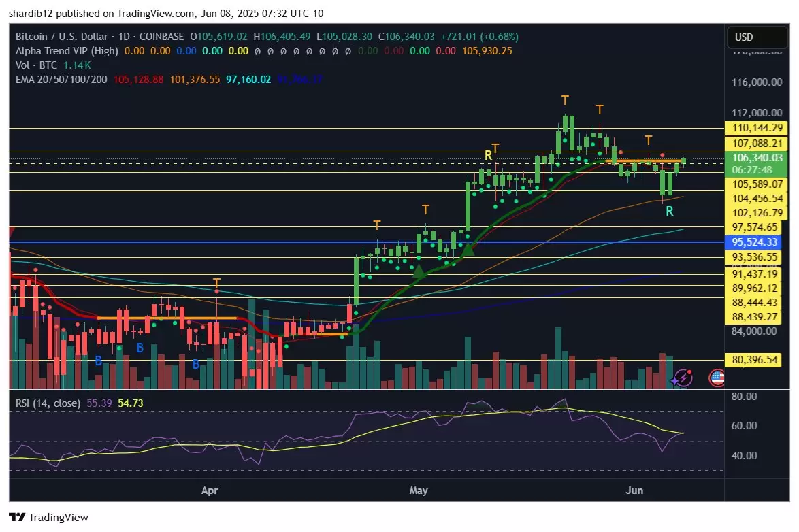799x532 pixels.
Task: Click the 84,000.00 price axis tick
Action: tap(754, 331)
